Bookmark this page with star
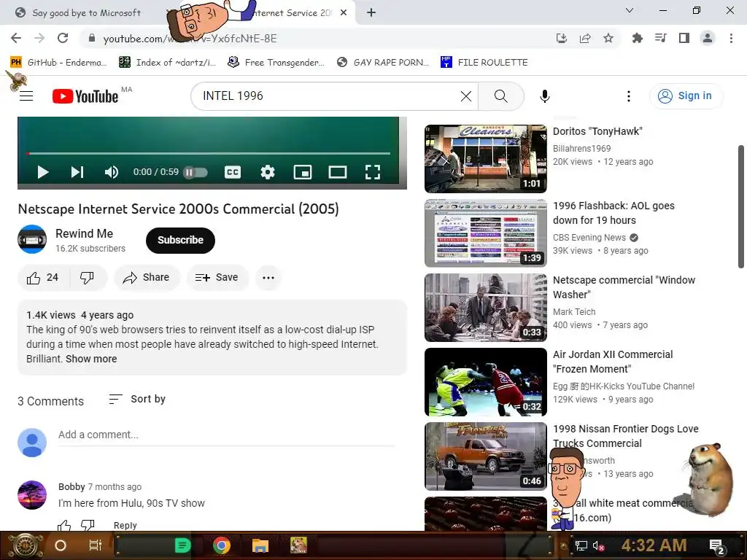Viewport: 747px width, 560px height. [608, 38]
